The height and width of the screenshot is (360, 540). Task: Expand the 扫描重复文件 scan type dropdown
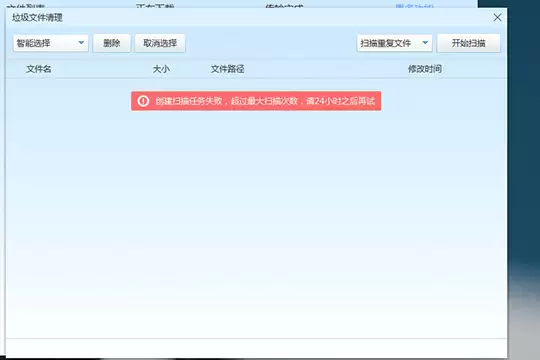point(394,43)
